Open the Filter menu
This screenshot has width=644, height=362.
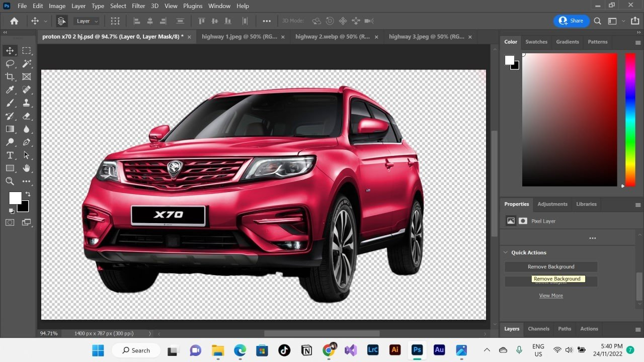point(138,6)
